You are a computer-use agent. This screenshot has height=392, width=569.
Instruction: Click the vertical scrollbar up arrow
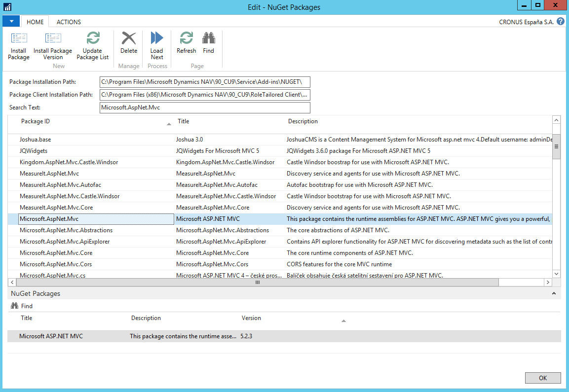coord(556,120)
